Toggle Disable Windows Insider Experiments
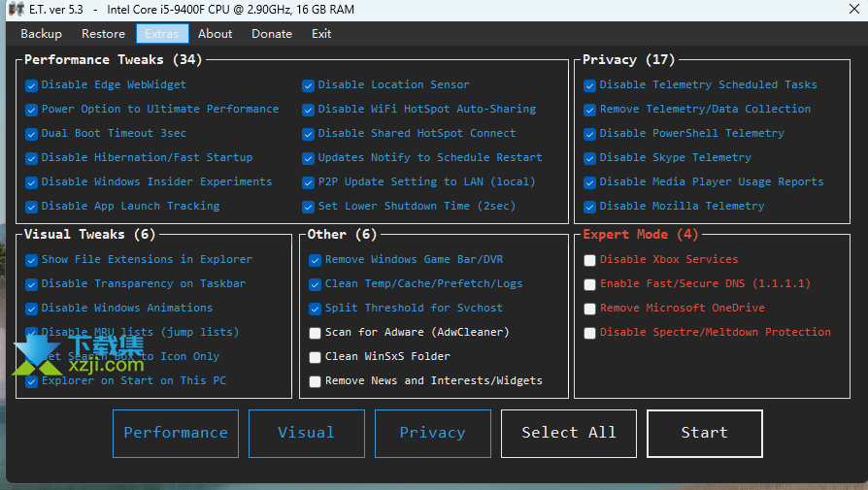 (x=31, y=183)
